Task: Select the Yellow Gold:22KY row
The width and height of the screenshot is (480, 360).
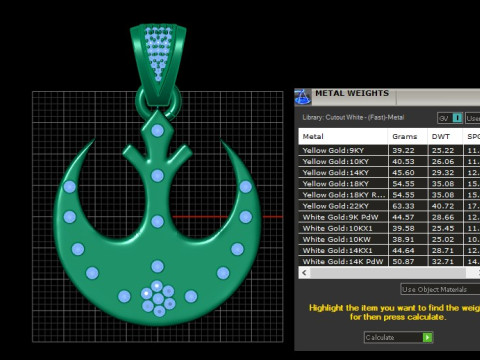Action: tap(389, 206)
